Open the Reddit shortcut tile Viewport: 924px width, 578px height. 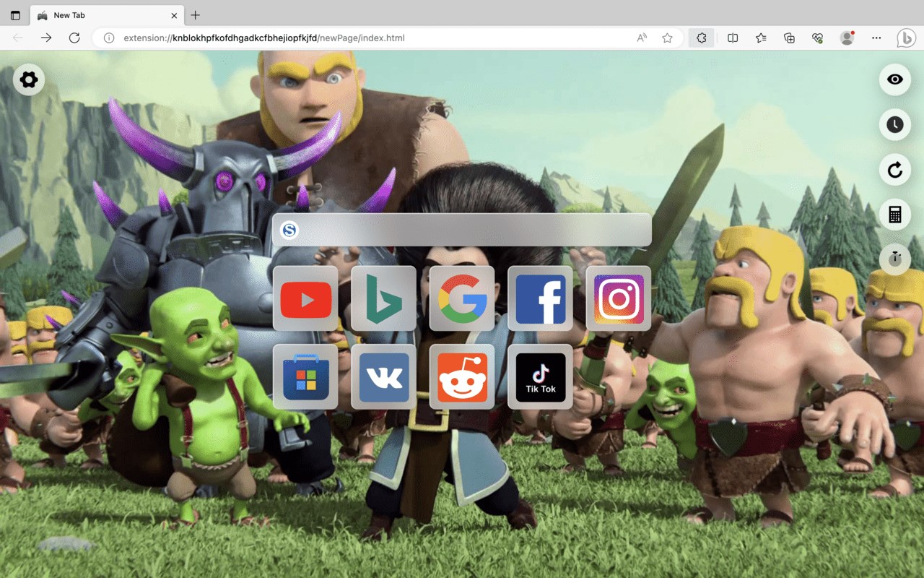pyautogui.click(x=462, y=376)
